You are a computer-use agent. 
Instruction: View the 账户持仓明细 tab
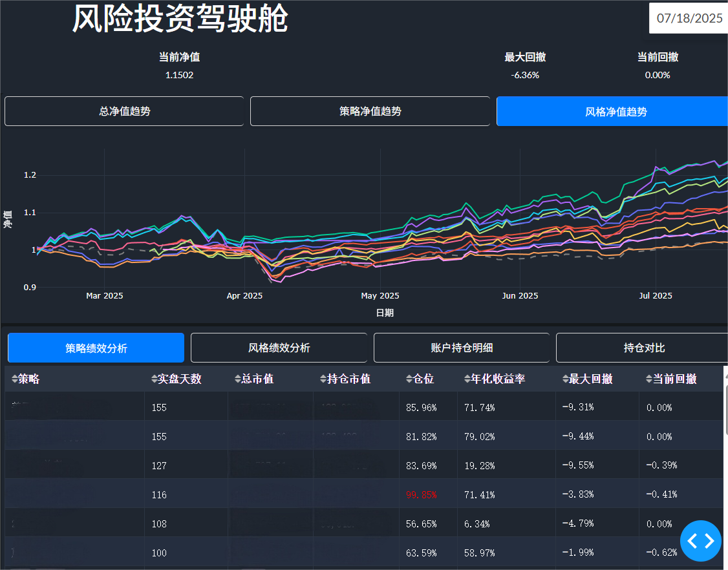[462, 348]
